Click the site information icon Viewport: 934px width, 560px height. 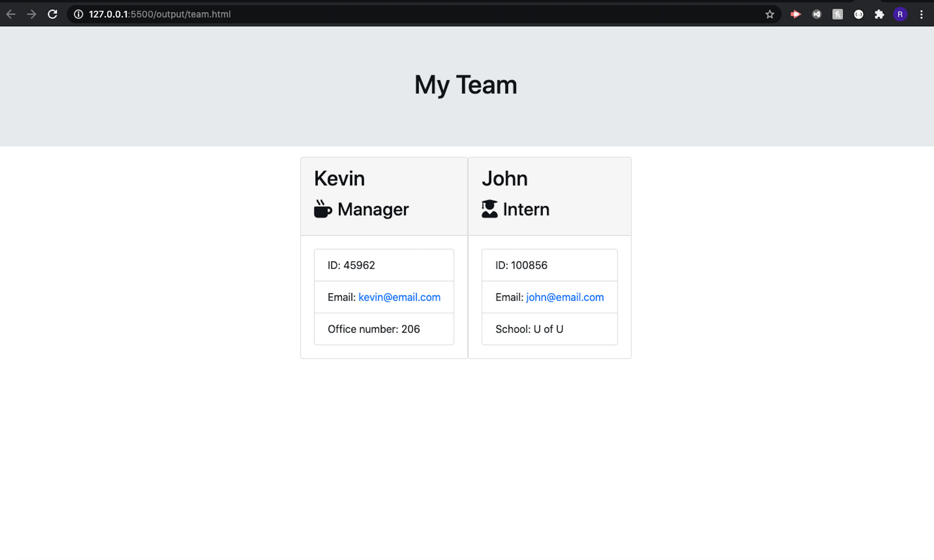pyautogui.click(x=79, y=14)
